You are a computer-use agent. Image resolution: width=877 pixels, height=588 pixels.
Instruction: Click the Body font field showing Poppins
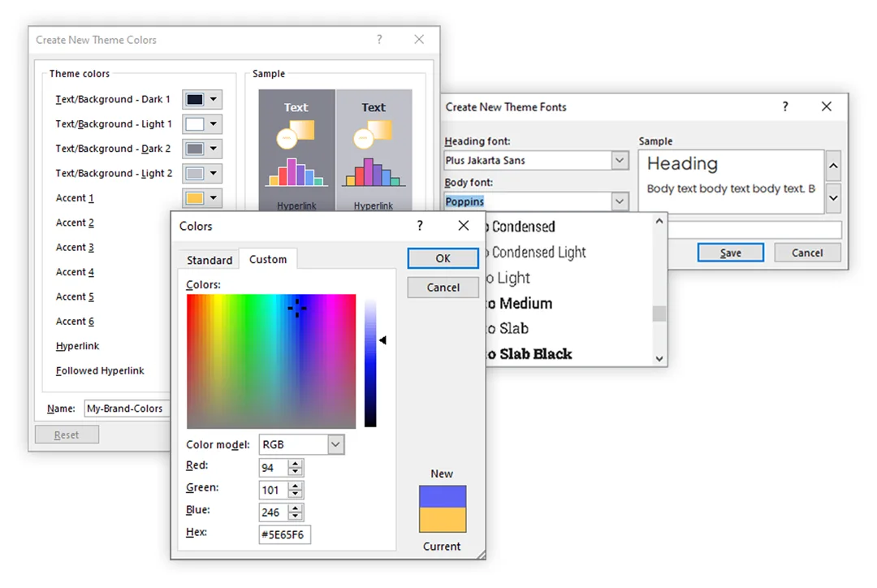click(528, 201)
